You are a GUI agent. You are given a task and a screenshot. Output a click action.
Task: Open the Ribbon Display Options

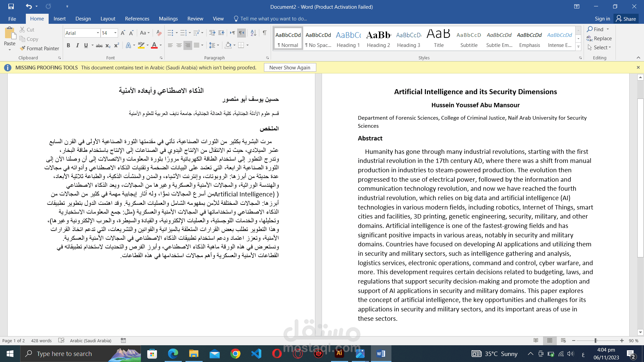577,6
